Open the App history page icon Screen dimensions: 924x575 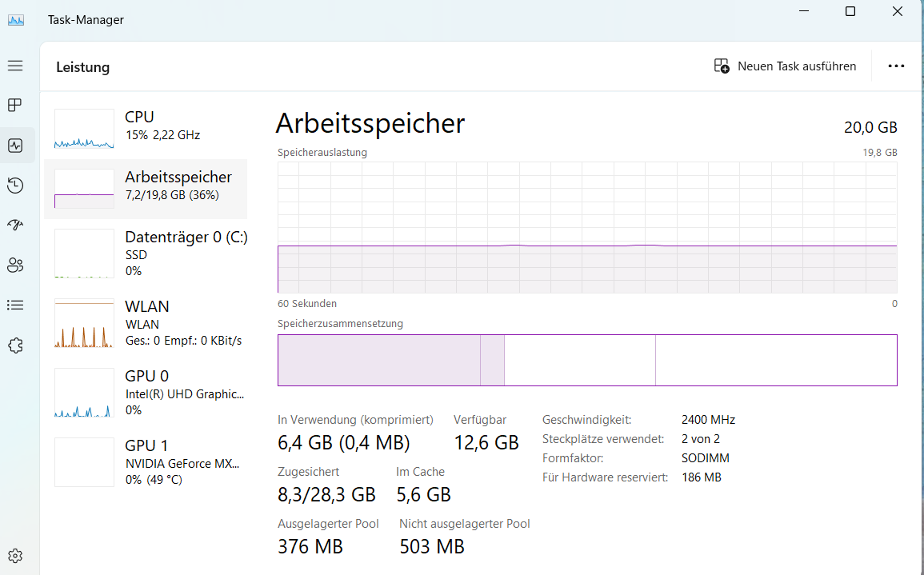coord(15,186)
